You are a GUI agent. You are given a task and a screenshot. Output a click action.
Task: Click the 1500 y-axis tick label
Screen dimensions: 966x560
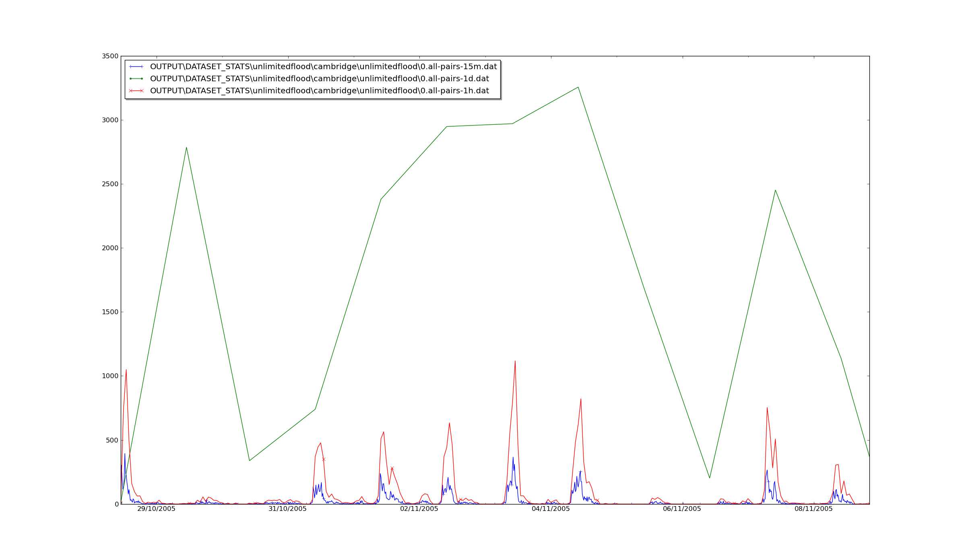click(x=110, y=312)
